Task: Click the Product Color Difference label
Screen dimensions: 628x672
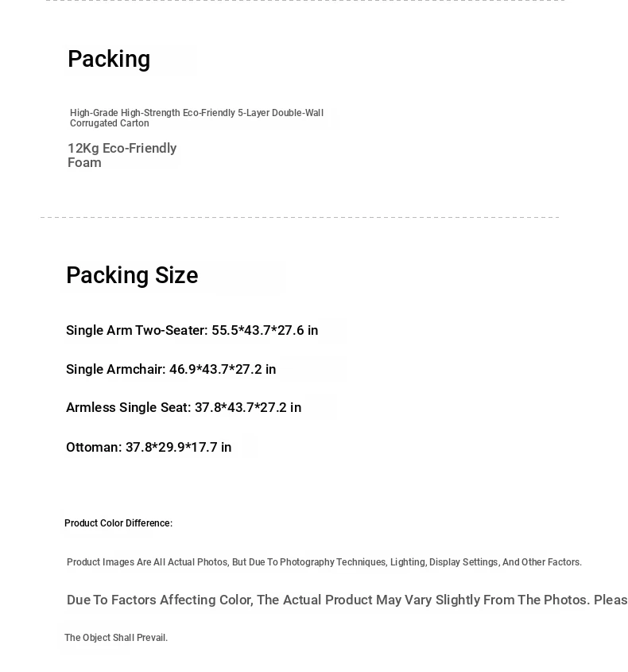Action: [x=118, y=523]
